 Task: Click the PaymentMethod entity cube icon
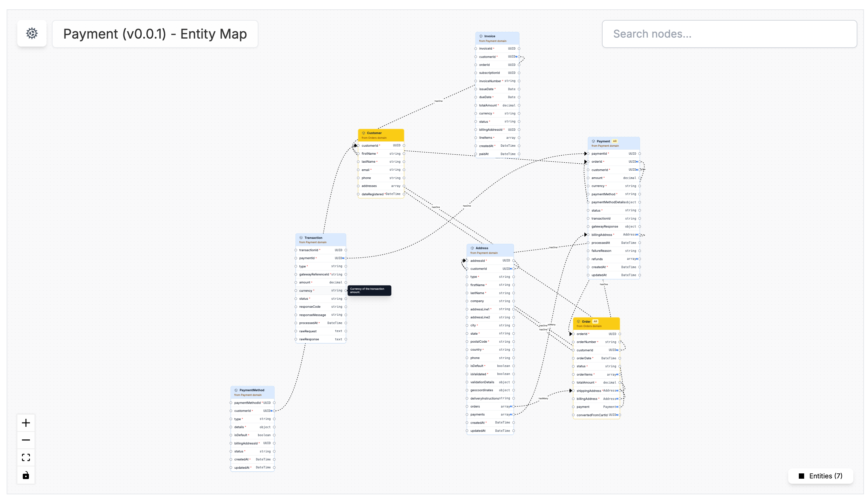236,390
